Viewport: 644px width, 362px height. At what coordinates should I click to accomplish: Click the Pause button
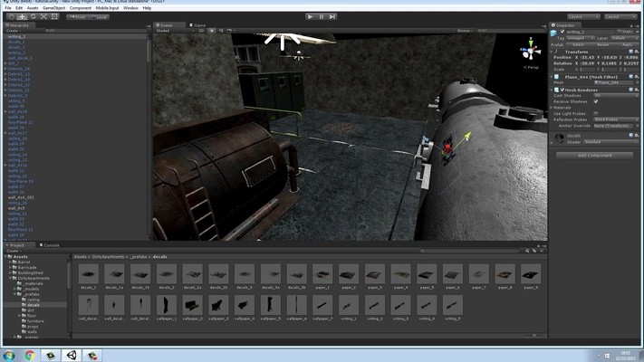(x=322, y=17)
